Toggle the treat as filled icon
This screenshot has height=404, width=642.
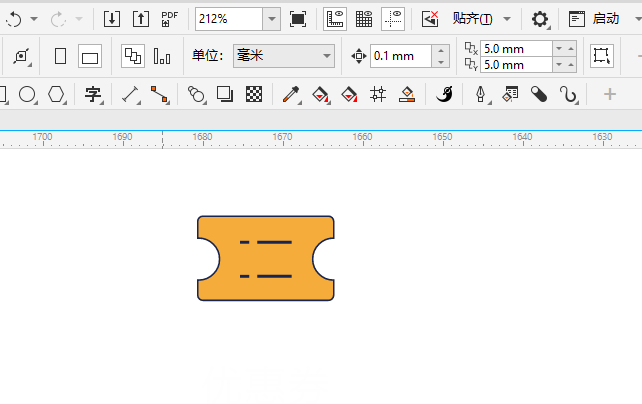pyautogui.click(x=601, y=56)
